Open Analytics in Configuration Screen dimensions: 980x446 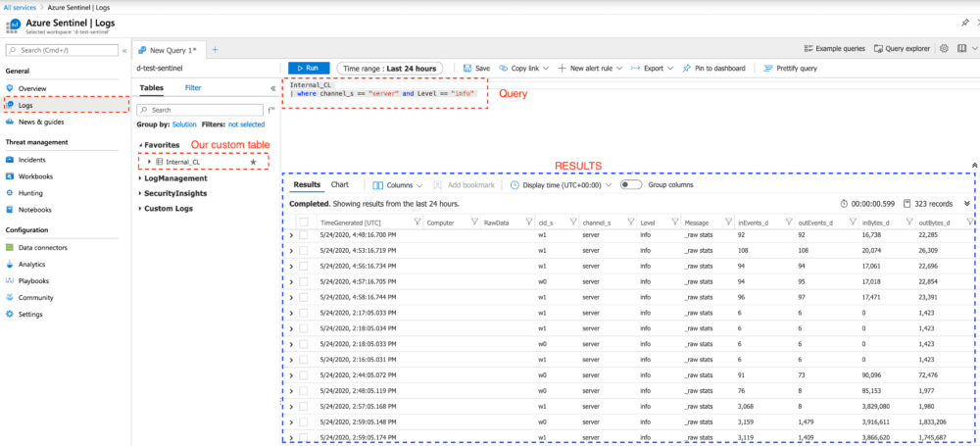coord(32,265)
